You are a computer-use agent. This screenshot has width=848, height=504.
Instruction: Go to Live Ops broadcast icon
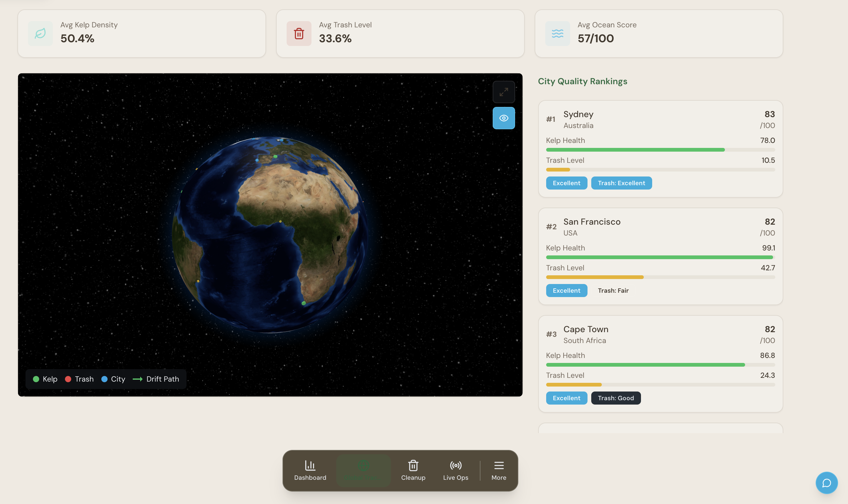coord(455,470)
